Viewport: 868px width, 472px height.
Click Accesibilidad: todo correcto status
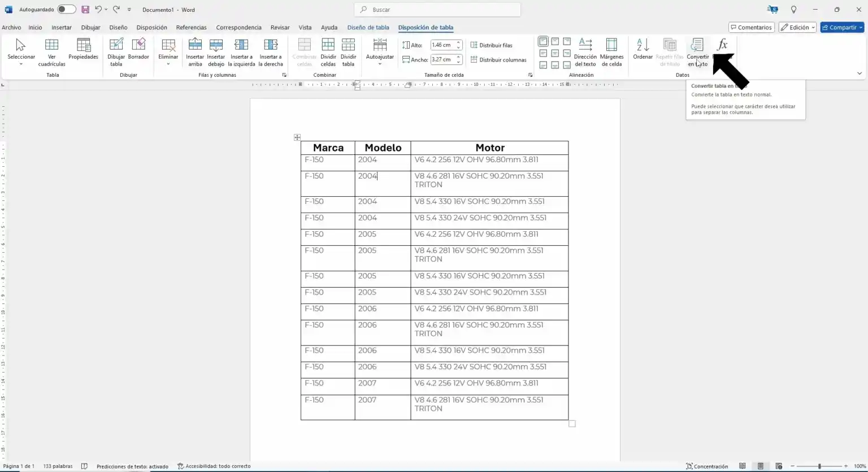click(214, 466)
